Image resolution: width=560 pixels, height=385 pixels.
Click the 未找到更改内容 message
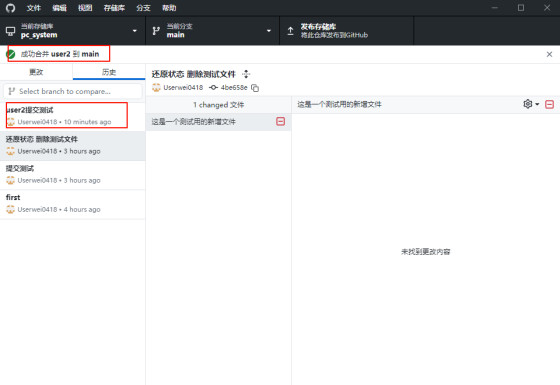click(x=425, y=252)
